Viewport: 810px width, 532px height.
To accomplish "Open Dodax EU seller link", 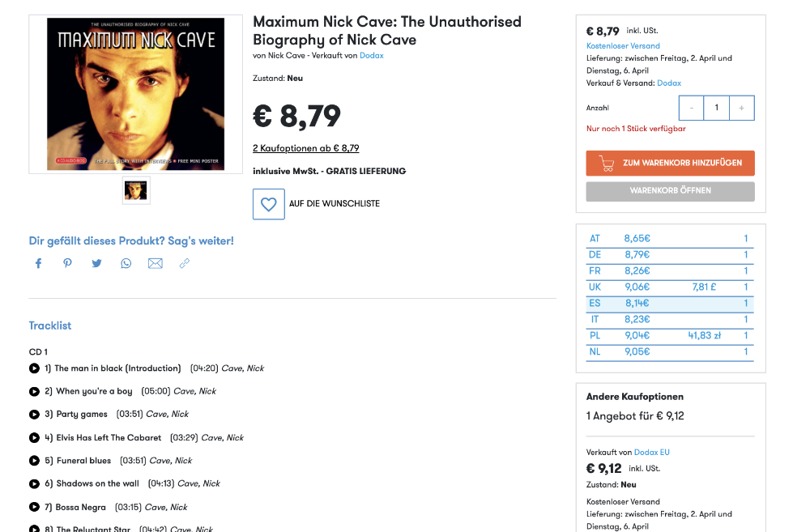I will (651, 452).
